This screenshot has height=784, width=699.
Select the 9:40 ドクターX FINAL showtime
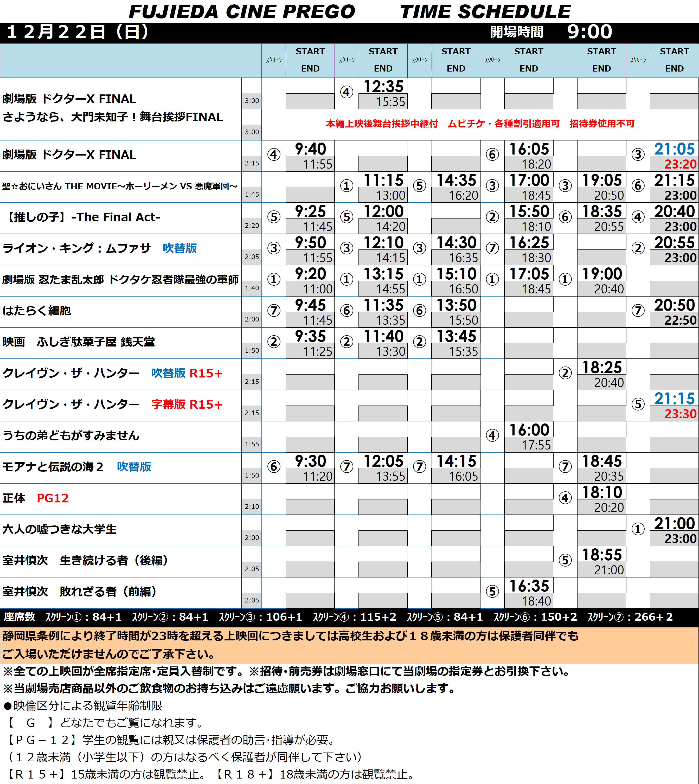310,149
